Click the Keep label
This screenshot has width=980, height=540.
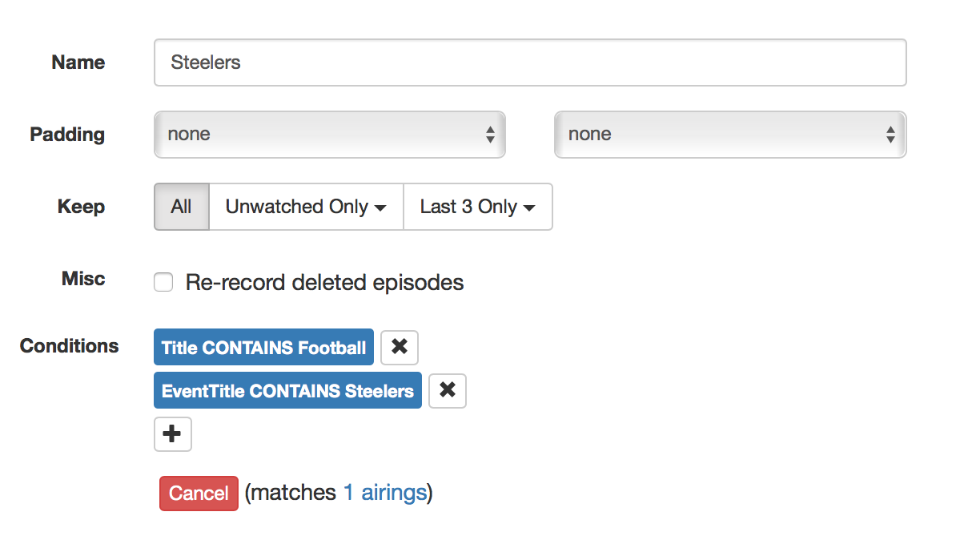[x=81, y=207]
